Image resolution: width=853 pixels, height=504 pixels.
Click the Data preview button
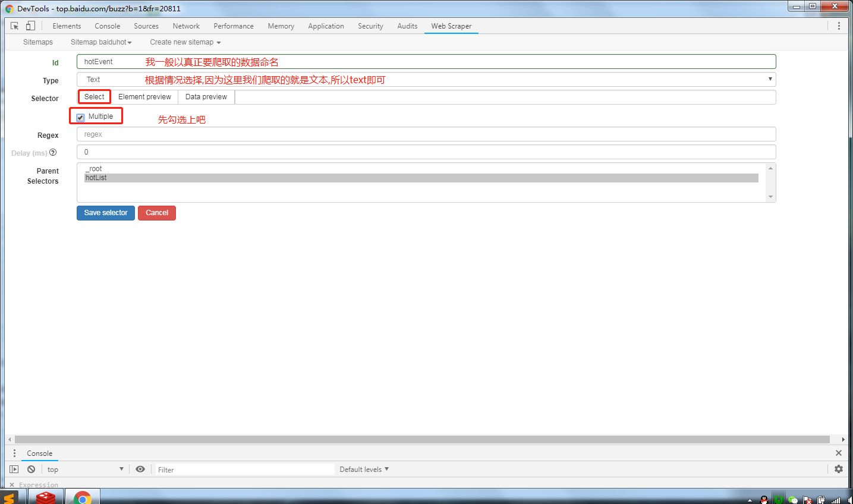(x=206, y=97)
